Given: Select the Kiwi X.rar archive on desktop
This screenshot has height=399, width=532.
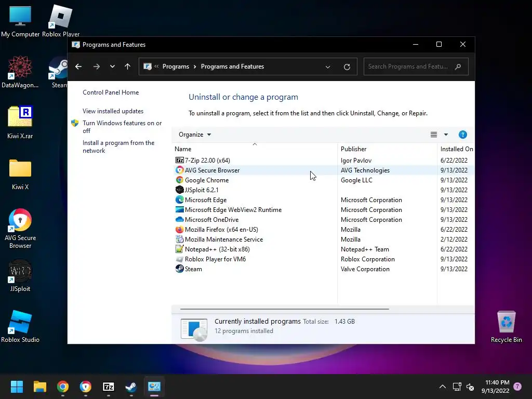Looking at the screenshot, I should pyautogui.click(x=20, y=123).
